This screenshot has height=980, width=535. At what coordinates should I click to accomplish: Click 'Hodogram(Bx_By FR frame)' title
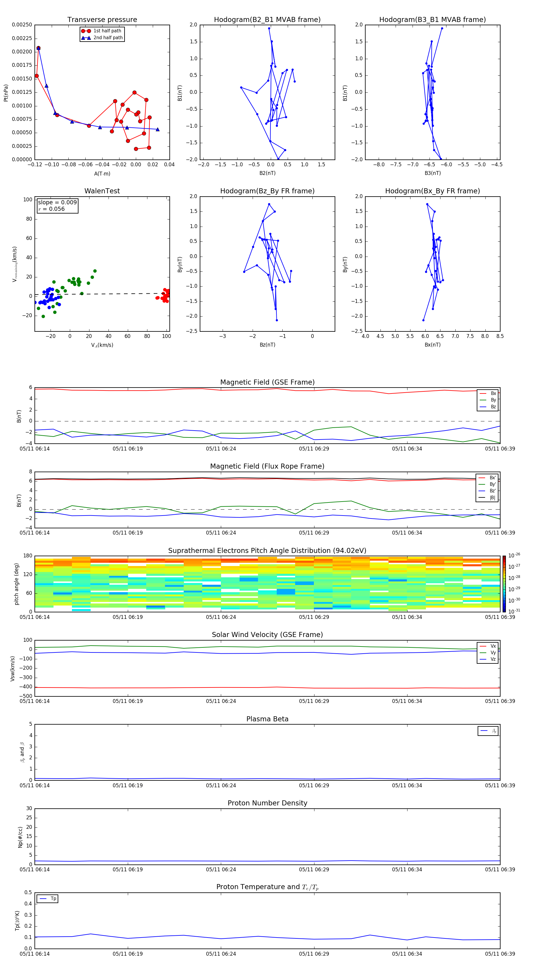coord(432,191)
